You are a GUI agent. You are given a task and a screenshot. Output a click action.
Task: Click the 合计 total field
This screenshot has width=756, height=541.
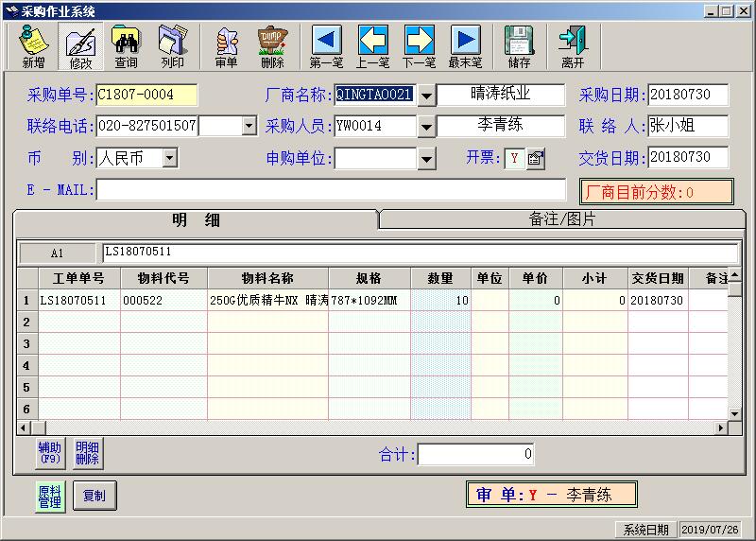pos(475,454)
